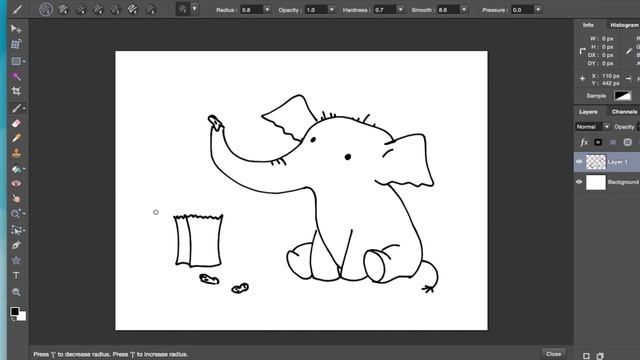The width and height of the screenshot is (640, 360).
Task: Choose the third brush preset in options bar
Action: click(x=81, y=9)
